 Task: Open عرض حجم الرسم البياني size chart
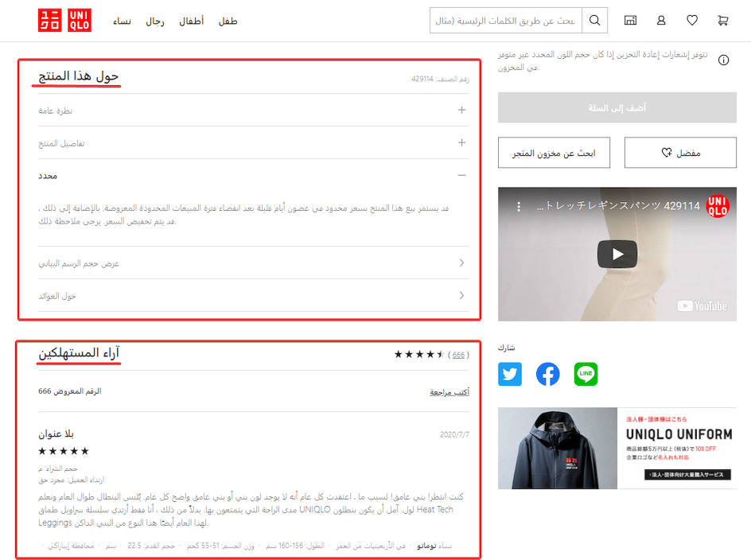(x=253, y=263)
